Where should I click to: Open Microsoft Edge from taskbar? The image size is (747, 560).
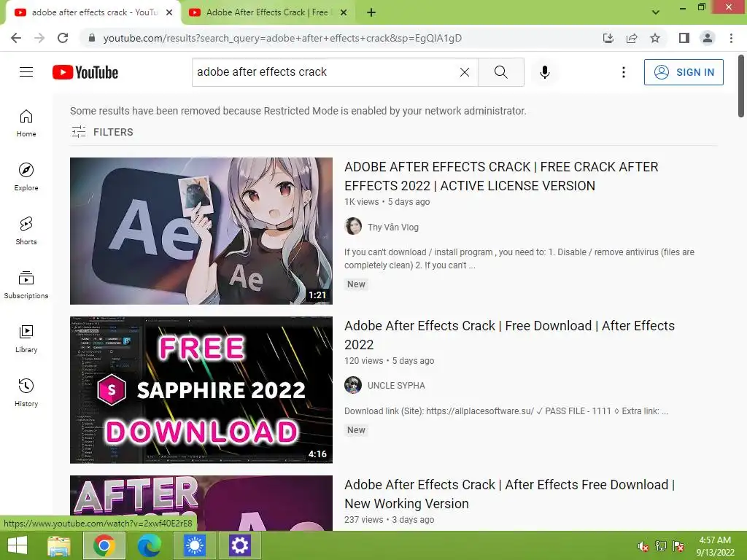[x=150, y=545]
